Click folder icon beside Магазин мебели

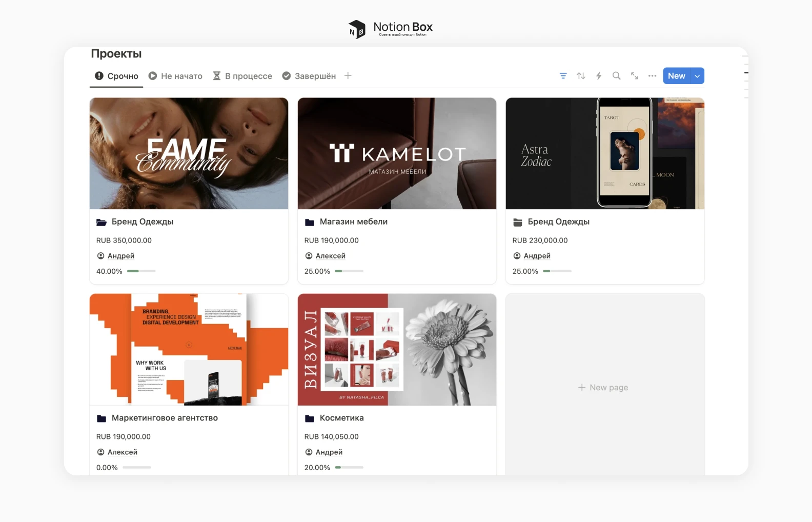pyautogui.click(x=309, y=222)
